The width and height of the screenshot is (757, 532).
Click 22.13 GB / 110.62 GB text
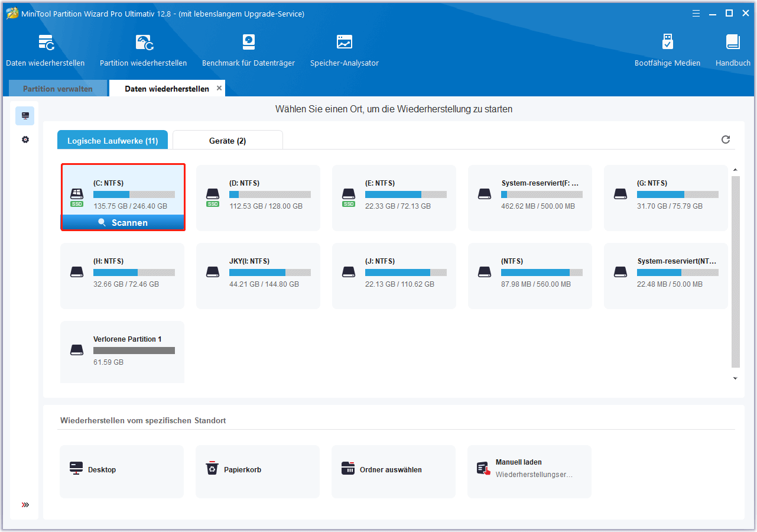pyautogui.click(x=400, y=284)
